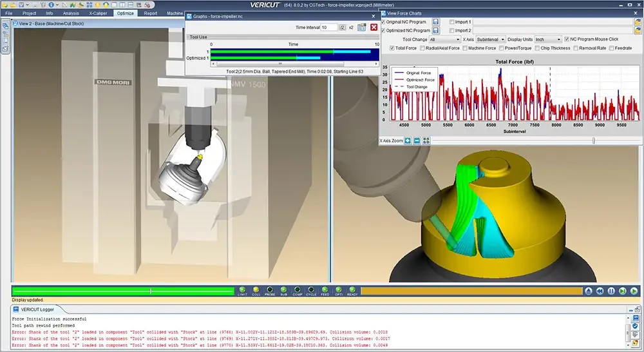Open the Report menu
The image size is (644, 352).
150,13
